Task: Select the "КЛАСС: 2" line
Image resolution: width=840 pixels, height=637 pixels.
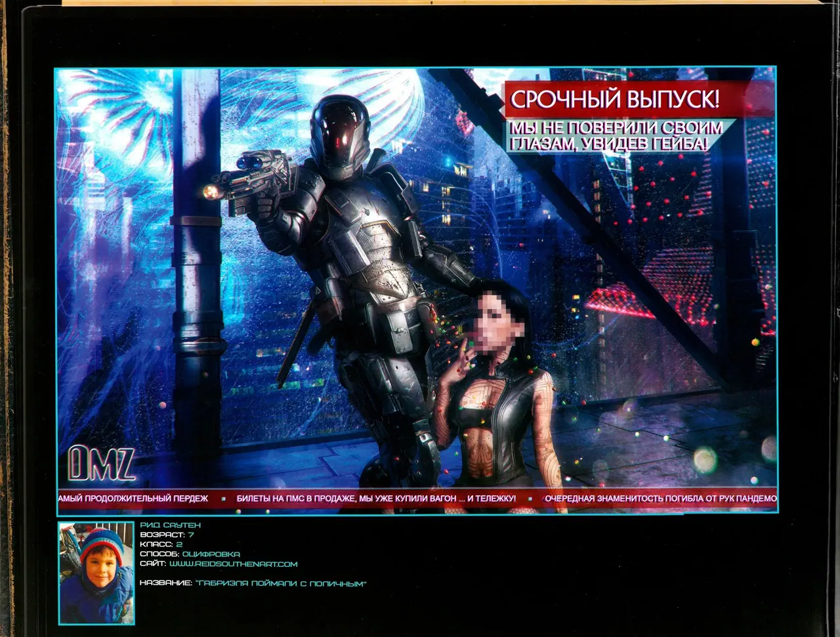Action: click(161, 545)
